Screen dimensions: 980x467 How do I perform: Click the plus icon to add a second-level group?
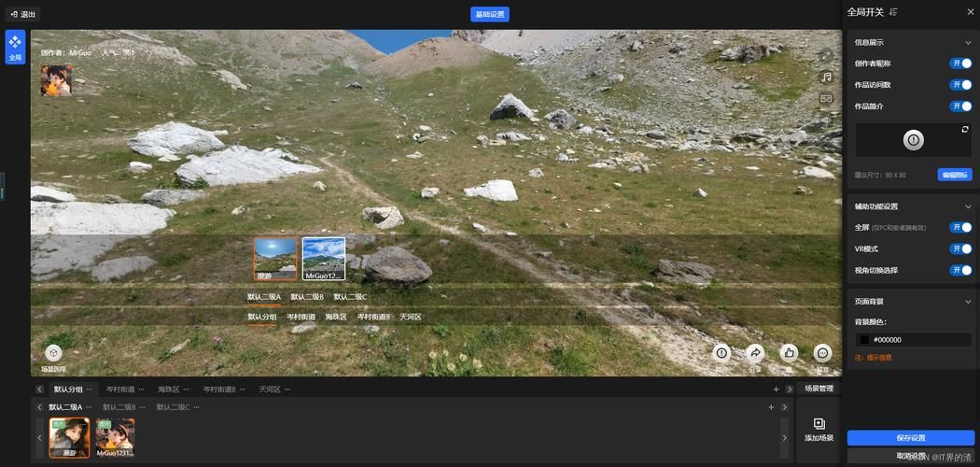click(771, 407)
